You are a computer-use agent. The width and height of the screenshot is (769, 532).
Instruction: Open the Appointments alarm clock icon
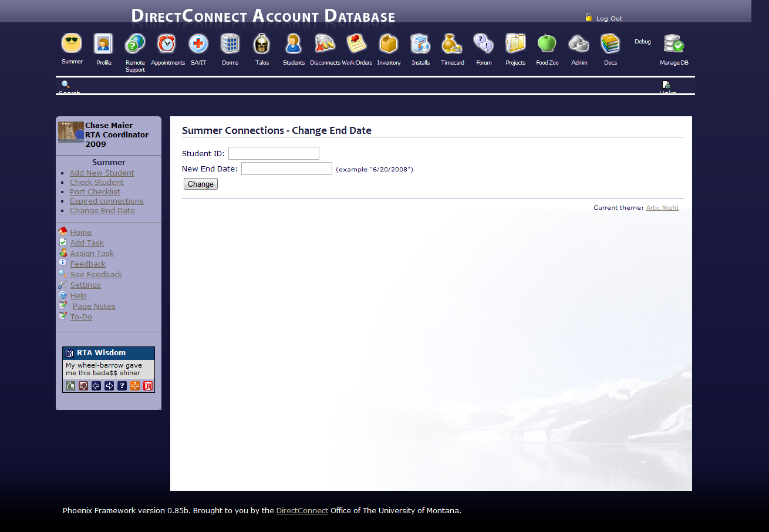pos(167,43)
